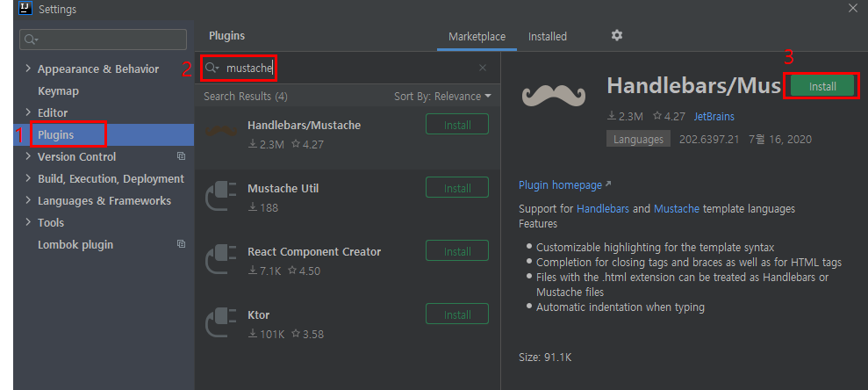This screenshot has height=390, width=868.
Task: Select the Handlebars/Mustache result title
Action: (x=304, y=126)
